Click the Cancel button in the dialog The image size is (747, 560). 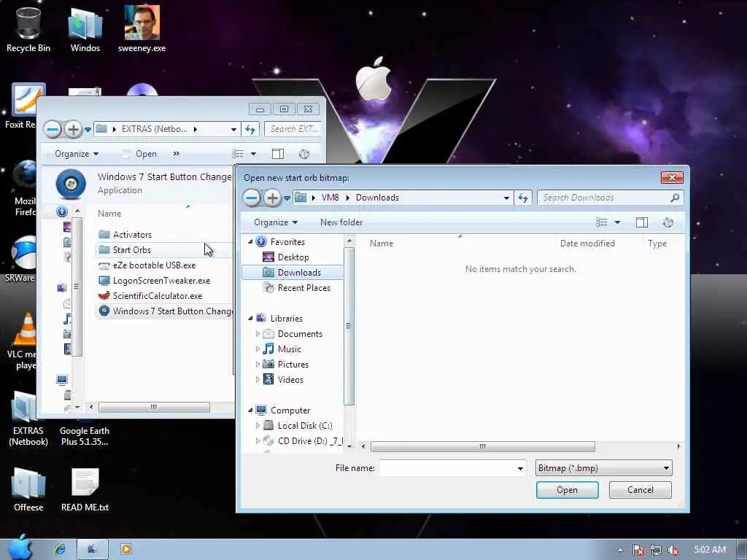coord(640,490)
